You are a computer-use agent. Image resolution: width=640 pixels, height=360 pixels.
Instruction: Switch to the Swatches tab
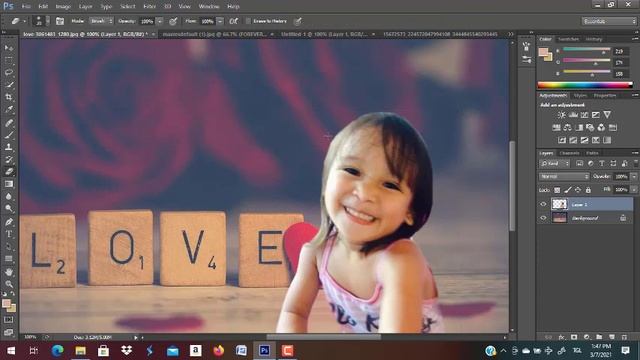568,39
